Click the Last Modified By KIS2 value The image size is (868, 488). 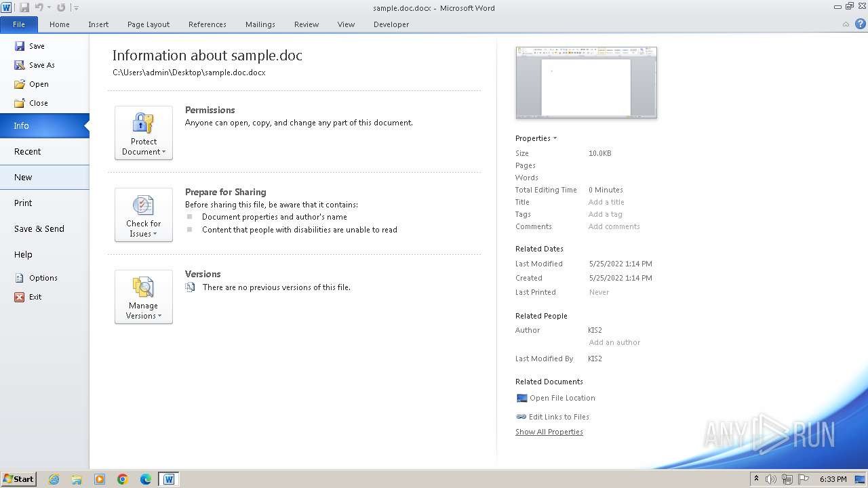pyautogui.click(x=595, y=359)
